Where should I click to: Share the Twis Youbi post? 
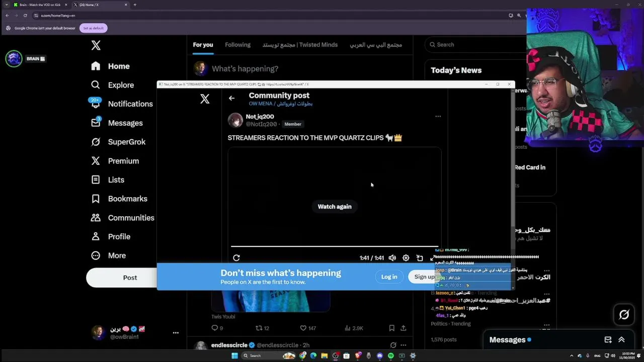tap(404, 328)
